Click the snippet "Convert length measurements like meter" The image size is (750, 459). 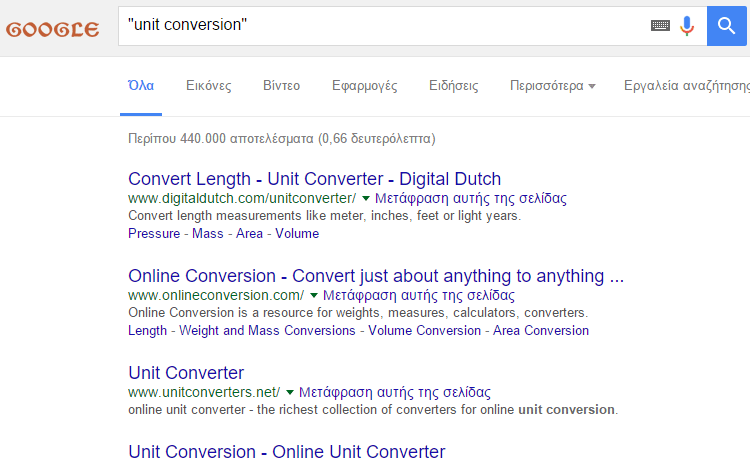[x=324, y=216]
